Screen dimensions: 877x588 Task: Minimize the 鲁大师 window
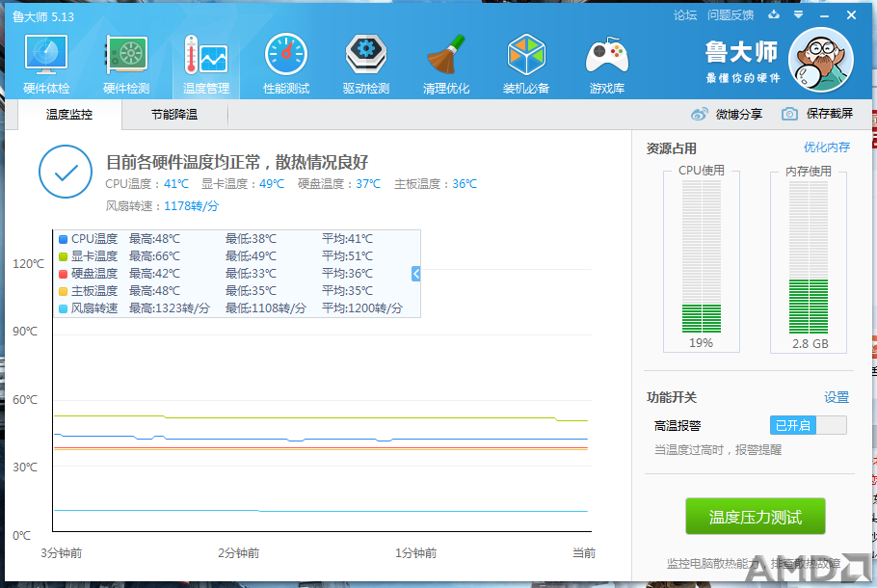tap(824, 15)
